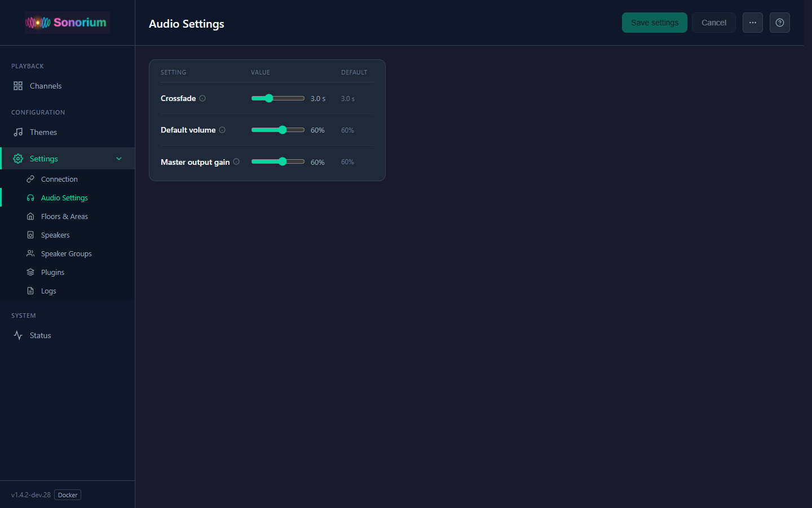Image resolution: width=812 pixels, height=508 pixels.
Task: Click the Docker version badge
Action: (68, 495)
